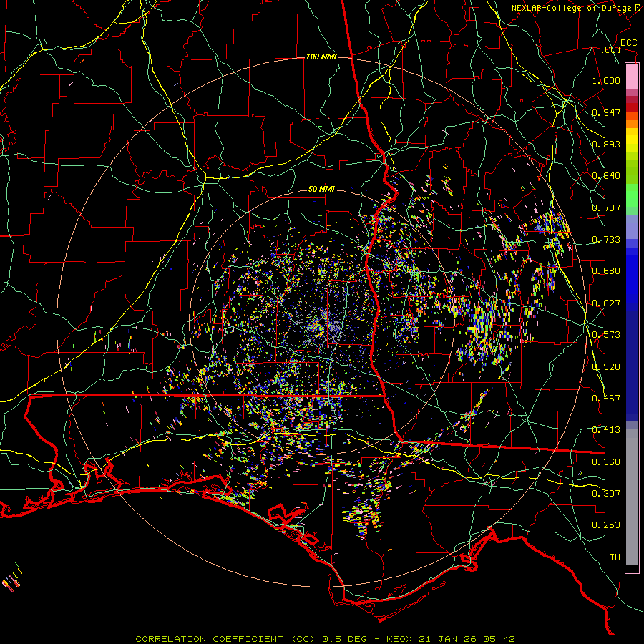644x644 pixels.
Task: Click the TH threshold label in legend
Action: click(x=615, y=557)
